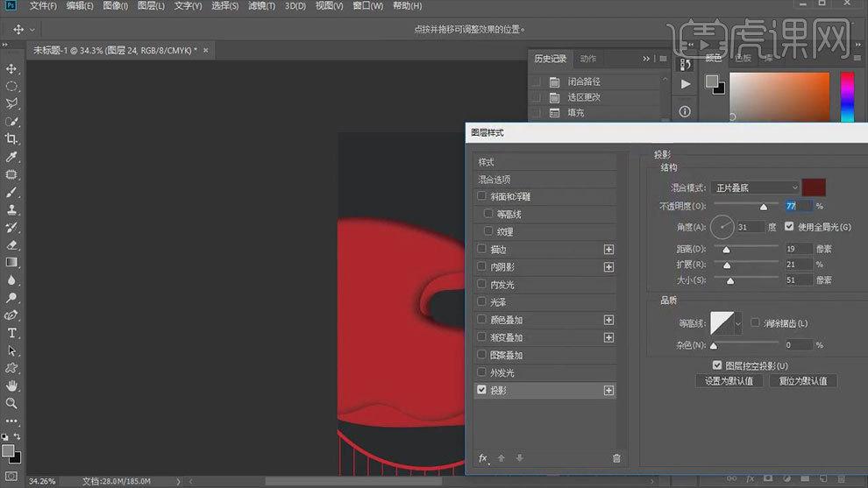Image resolution: width=868 pixels, height=488 pixels.
Task: Select the Dodge tool
Action: pos(11,298)
